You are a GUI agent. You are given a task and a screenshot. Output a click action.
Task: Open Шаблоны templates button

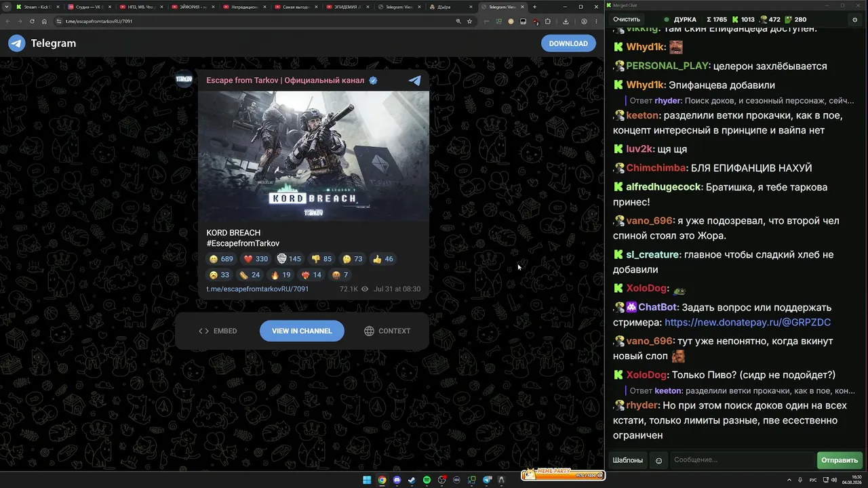(x=628, y=460)
